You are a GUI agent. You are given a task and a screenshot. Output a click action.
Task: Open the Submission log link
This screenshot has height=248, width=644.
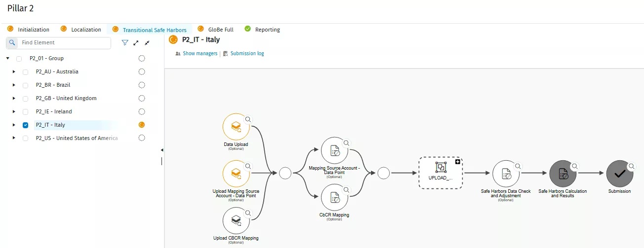[x=247, y=53]
